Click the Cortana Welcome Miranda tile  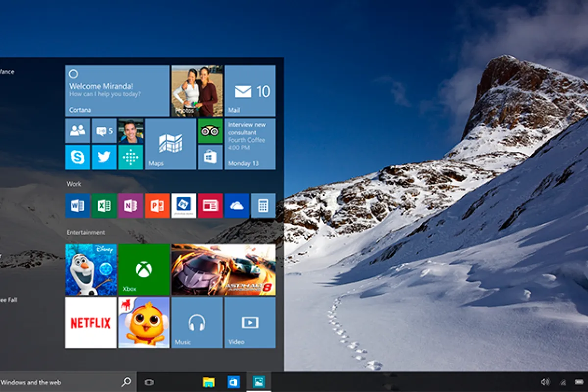pyautogui.click(x=117, y=91)
